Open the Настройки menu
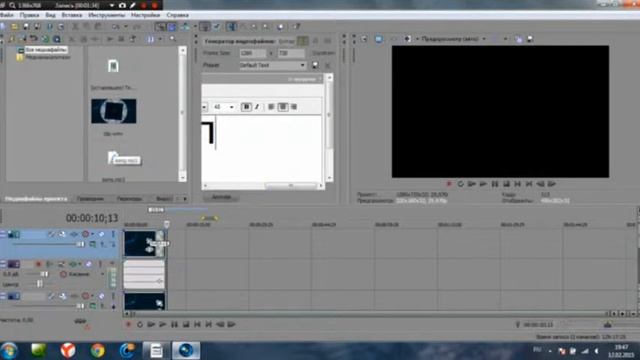The height and width of the screenshot is (360, 640). tap(145, 15)
